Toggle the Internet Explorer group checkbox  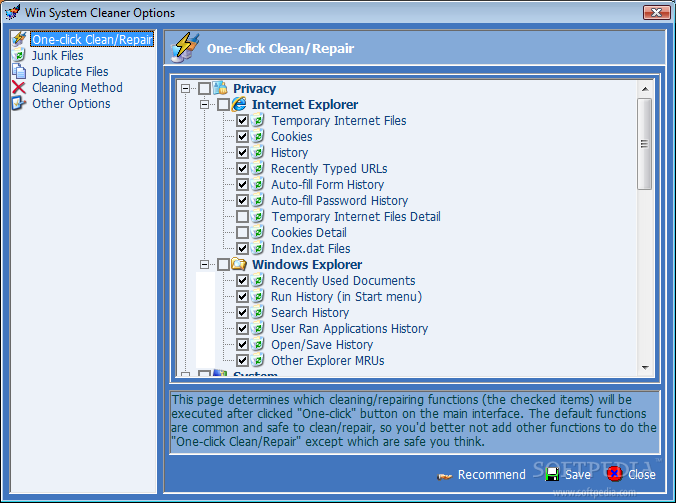[x=223, y=104]
